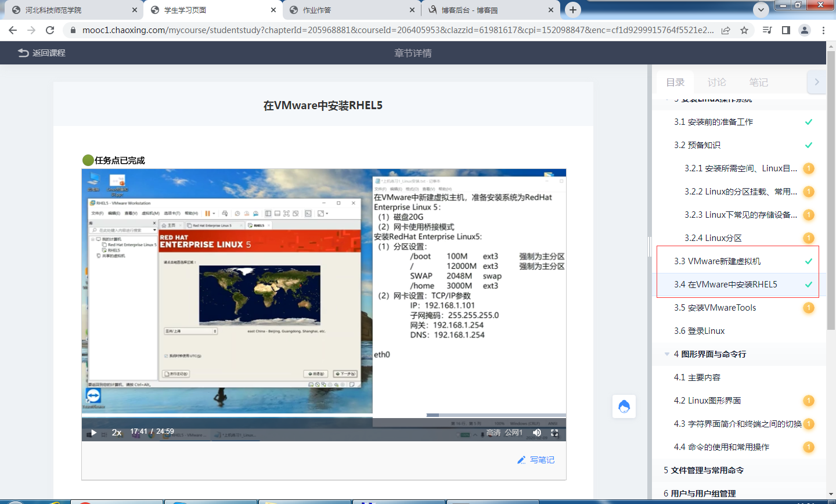Open a new browser tab
836x504 pixels.
click(573, 10)
